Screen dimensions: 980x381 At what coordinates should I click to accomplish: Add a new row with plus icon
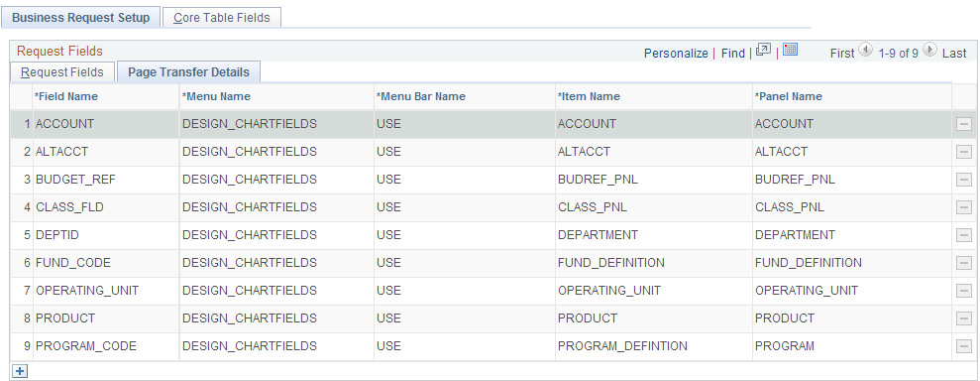[x=20, y=371]
